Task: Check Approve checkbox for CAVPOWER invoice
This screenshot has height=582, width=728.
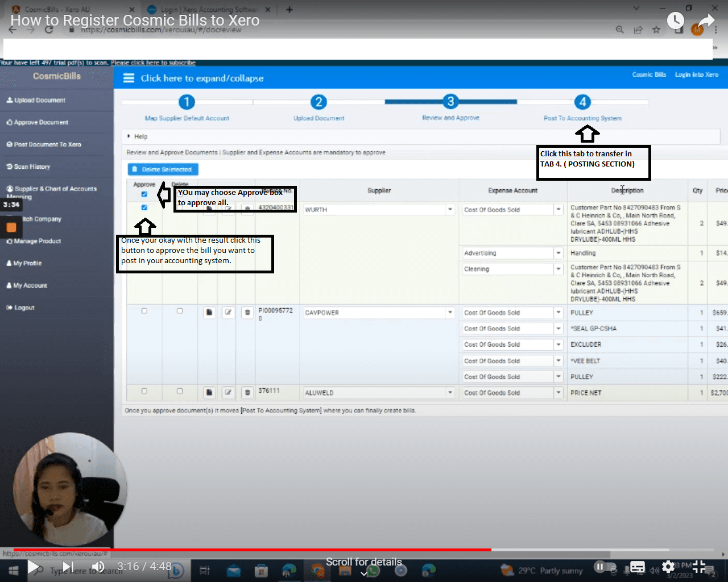Action: point(144,311)
